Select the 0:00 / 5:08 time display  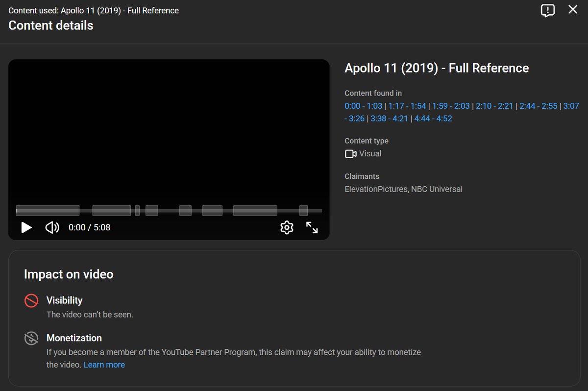pyautogui.click(x=89, y=227)
